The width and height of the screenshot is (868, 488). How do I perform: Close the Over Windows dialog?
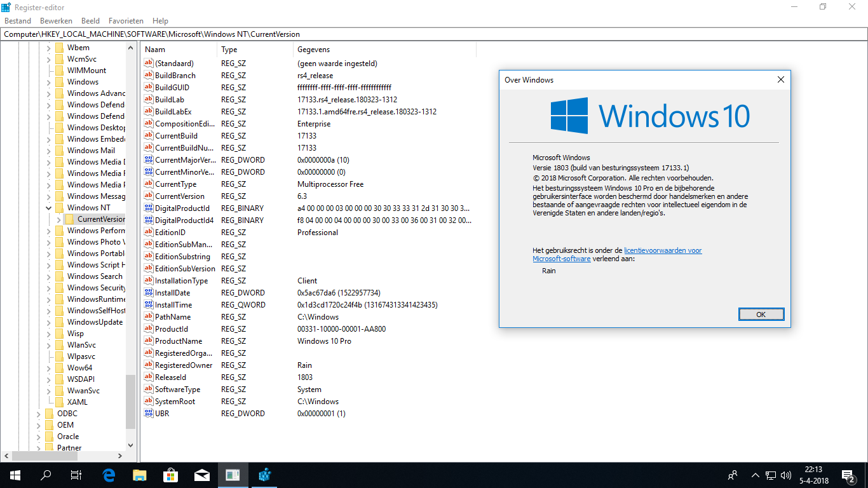pyautogui.click(x=781, y=80)
